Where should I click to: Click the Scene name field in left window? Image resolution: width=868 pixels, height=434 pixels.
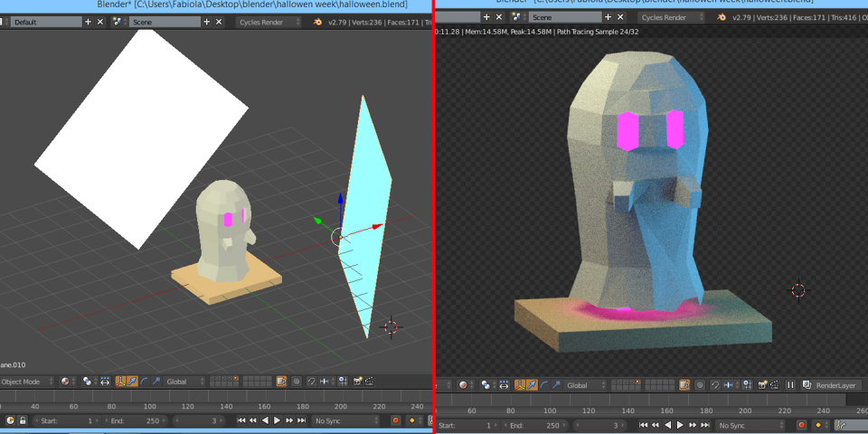point(165,22)
